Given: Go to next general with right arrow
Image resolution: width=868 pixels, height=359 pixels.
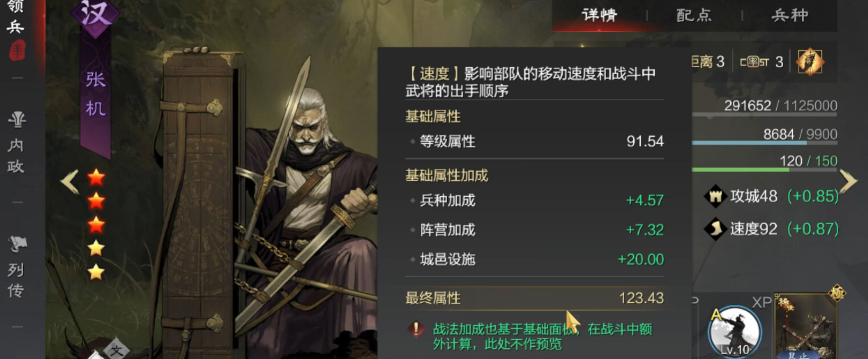Looking at the screenshot, I should coord(848,182).
